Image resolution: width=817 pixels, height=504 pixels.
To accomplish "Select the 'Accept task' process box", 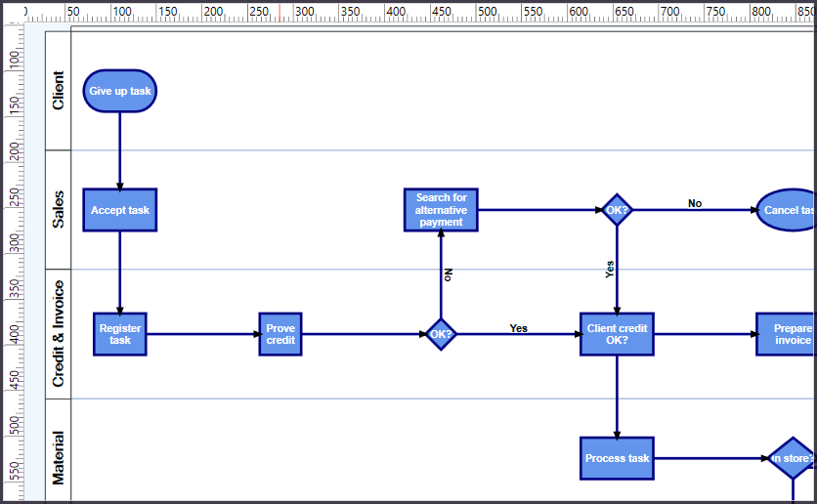I will pos(120,210).
